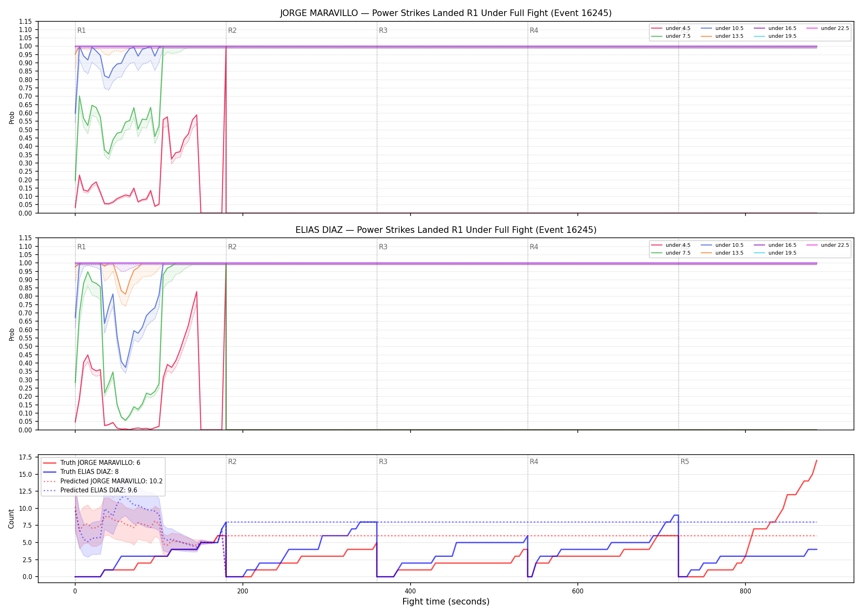Click the R3 round label in Maravillo chart
This screenshot has width=863, height=616.
click(383, 30)
